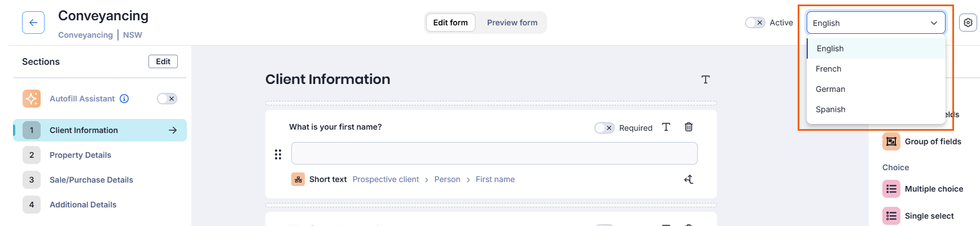The image size is (980, 226).
Task: Click the Autofill Assistant info icon
Action: (124, 99)
